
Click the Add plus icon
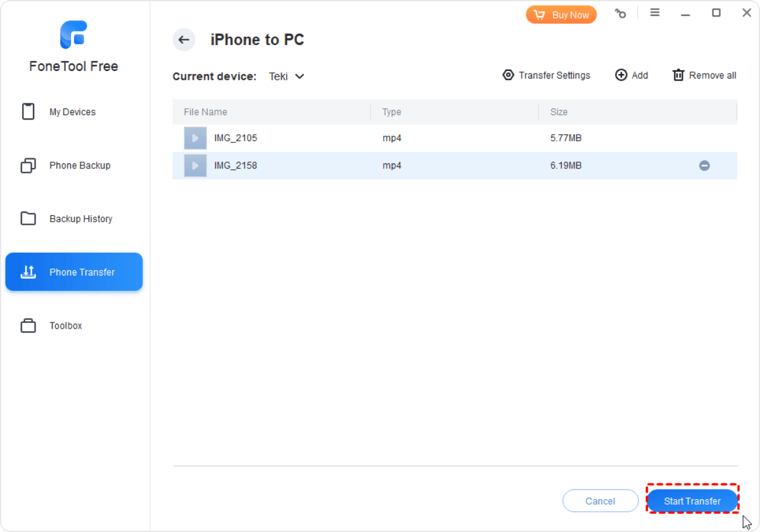pos(621,75)
